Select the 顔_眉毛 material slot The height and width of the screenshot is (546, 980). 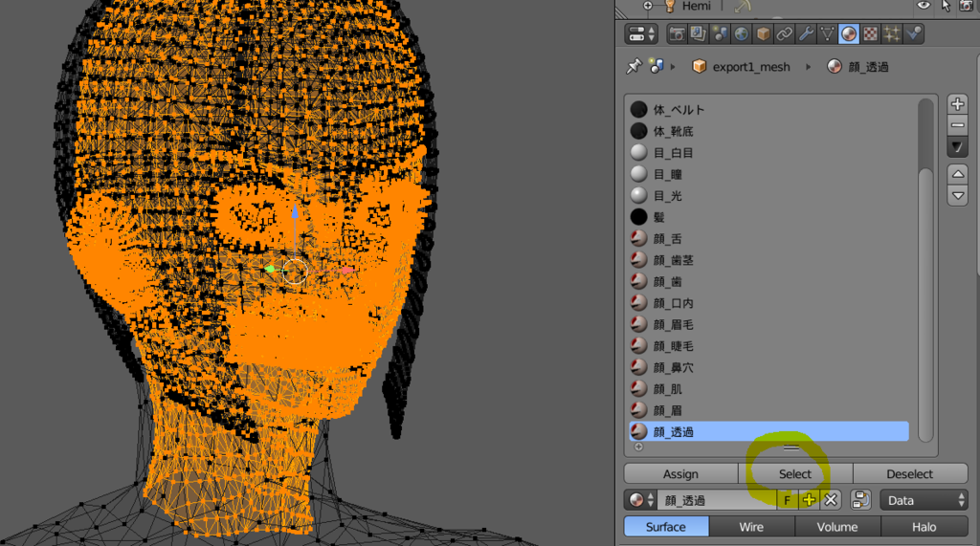tap(769, 324)
